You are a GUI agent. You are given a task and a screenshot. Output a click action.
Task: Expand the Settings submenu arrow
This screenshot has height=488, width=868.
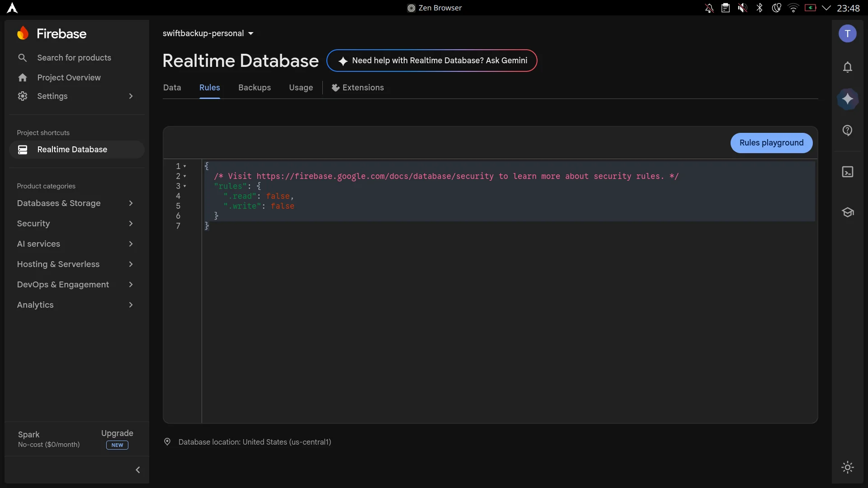click(131, 96)
